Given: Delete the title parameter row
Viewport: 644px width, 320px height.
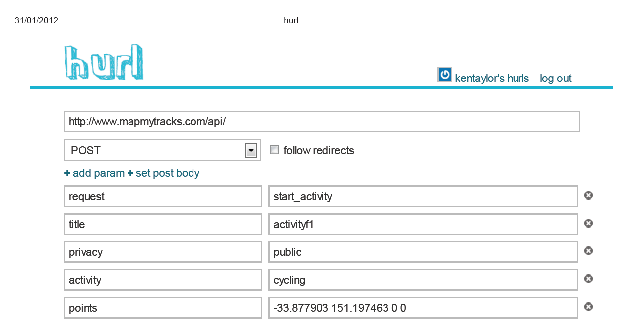Looking at the screenshot, I should pos(588,224).
